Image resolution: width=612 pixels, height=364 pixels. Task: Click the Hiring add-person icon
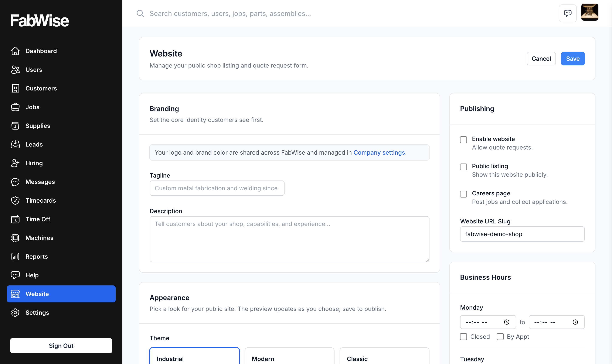point(15,163)
